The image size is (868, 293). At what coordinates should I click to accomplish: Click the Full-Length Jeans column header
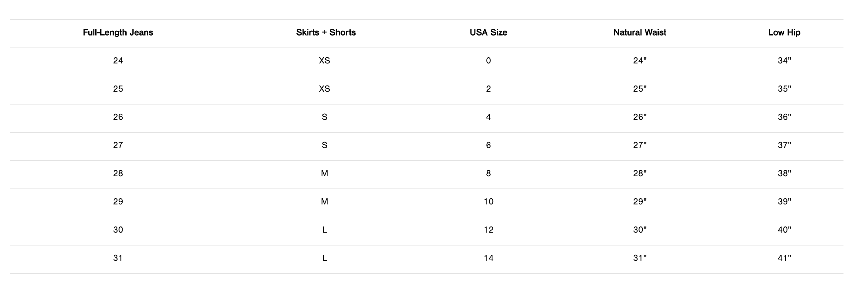(118, 32)
